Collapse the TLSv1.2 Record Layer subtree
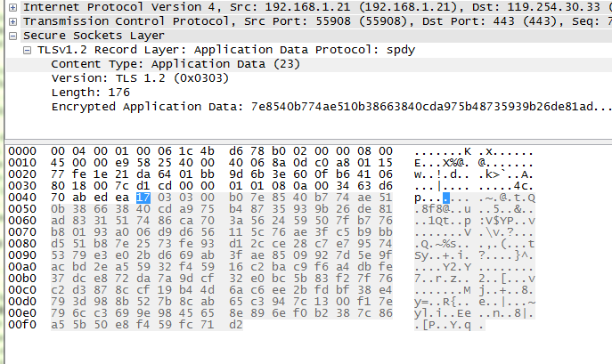The image size is (612, 364). click(x=29, y=51)
